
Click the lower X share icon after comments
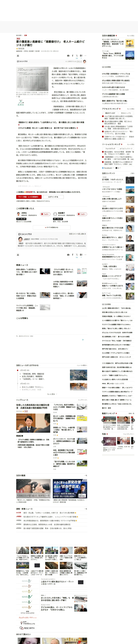tap(77, 255)
